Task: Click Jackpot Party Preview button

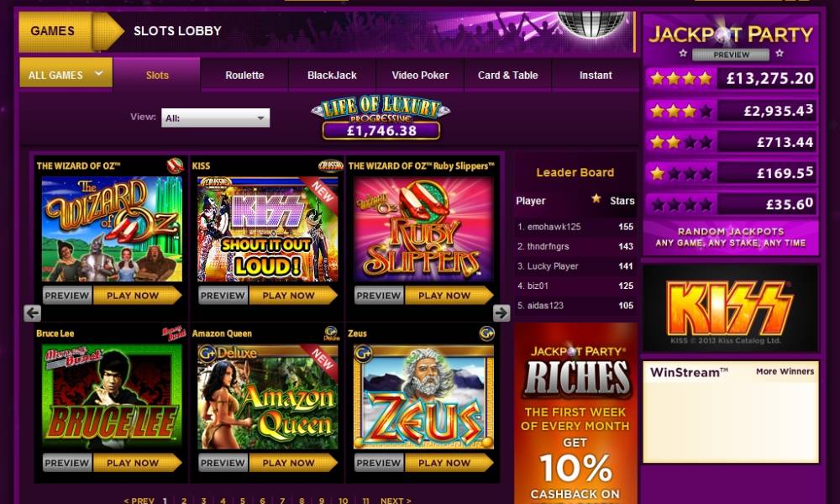Action: [x=731, y=55]
